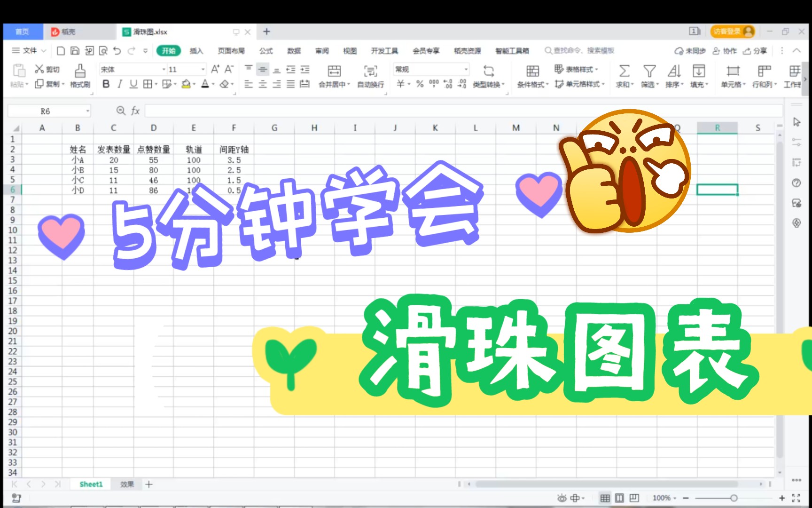Click the formula bar input field
Viewport: 812px width, 508px height.
(x=463, y=111)
